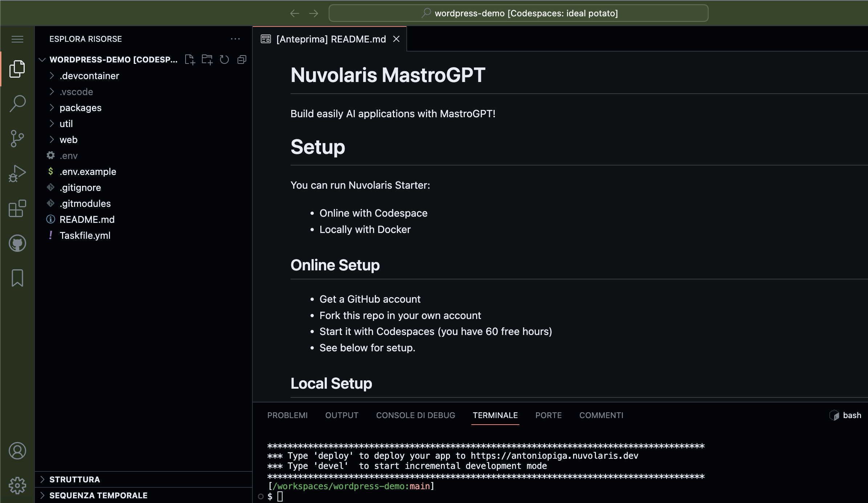
Task: Expand the util folder
Action: click(x=52, y=123)
